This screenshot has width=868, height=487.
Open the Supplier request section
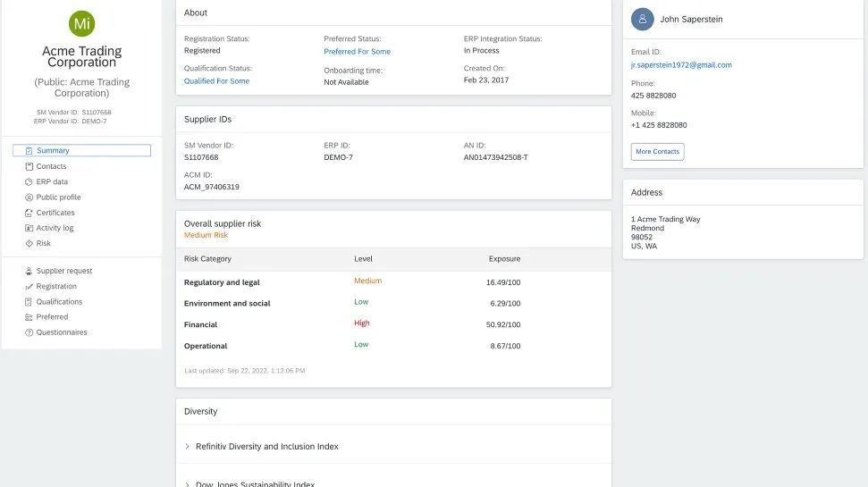pos(63,271)
